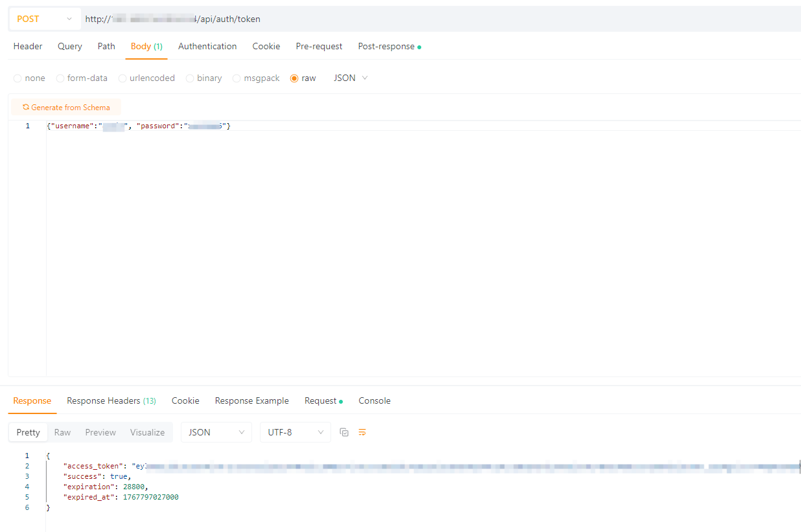The width and height of the screenshot is (801, 532).
Task: Open the Response Headers tab
Action: 111,401
